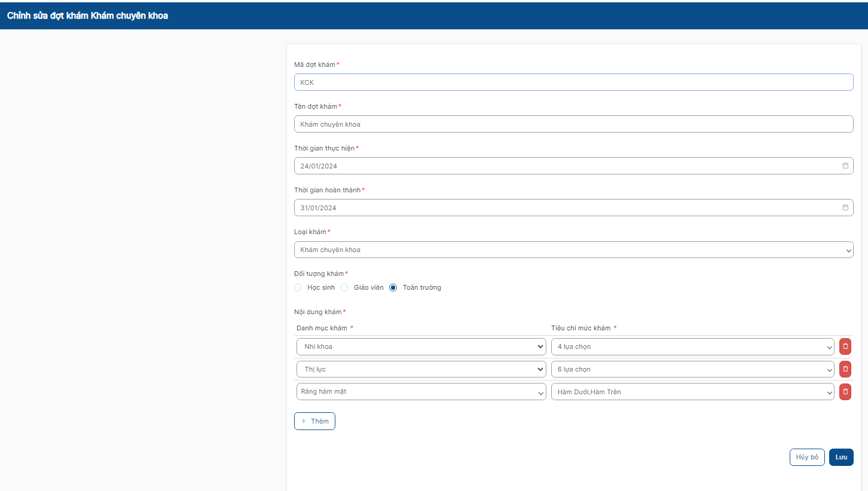The height and width of the screenshot is (491, 868).
Task: Click calendar icon in Thời gian hoàn thành field
Action: pyautogui.click(x=845, y=208)
